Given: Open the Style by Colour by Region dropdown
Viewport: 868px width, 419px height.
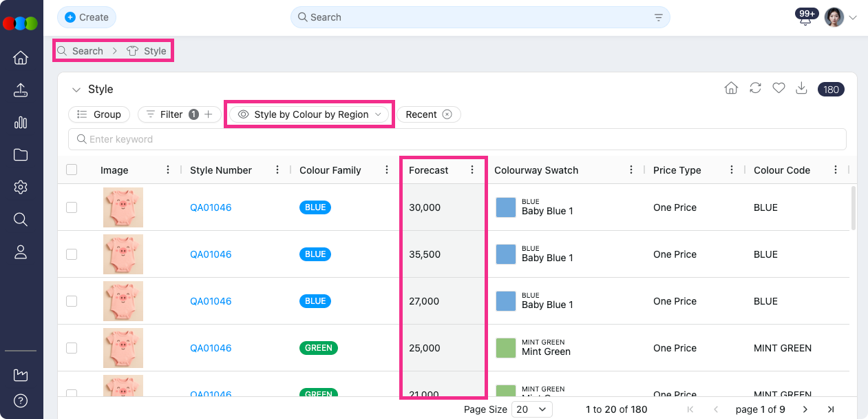Looking at the screenshot, I should coord(310,114).
